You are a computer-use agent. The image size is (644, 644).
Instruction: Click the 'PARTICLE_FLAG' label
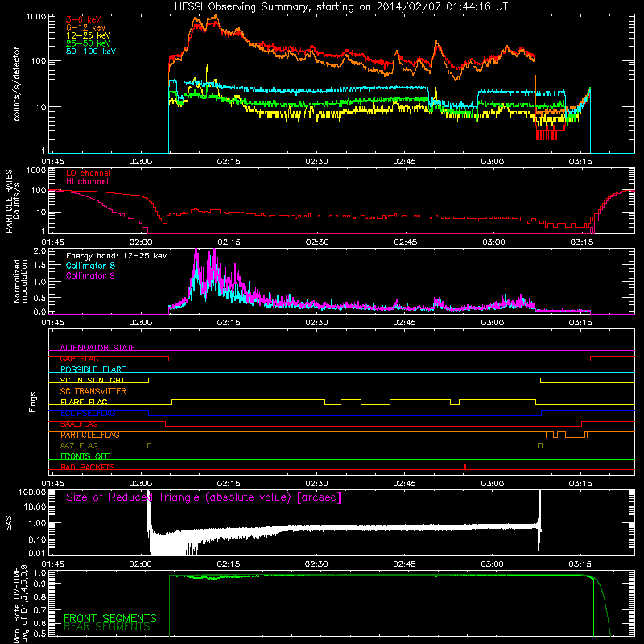click(x=90, y=435)
